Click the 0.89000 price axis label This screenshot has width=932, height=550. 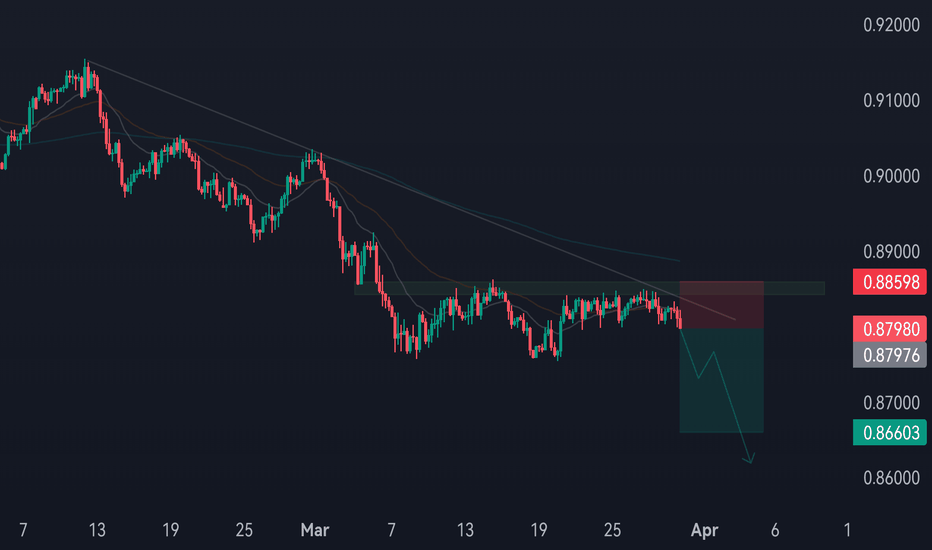pos(891,252)
